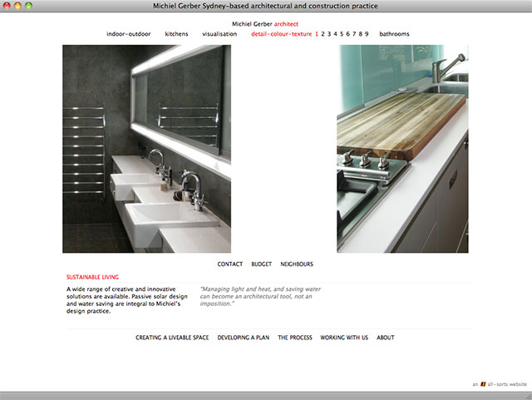Open the BUDGET page
The height and width of the screenshot is (400, 532).
tap(261, 264)
